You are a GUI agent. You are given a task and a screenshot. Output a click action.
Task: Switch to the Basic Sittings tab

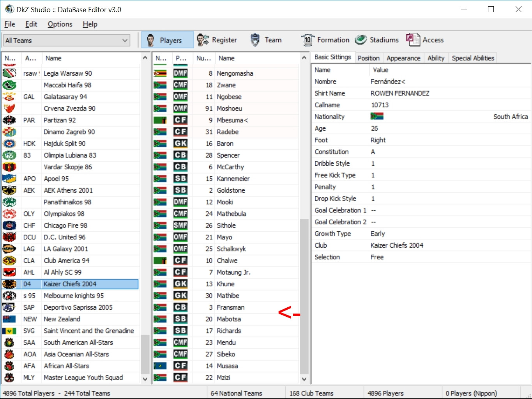pyautogui.click(x=333, y=57)
